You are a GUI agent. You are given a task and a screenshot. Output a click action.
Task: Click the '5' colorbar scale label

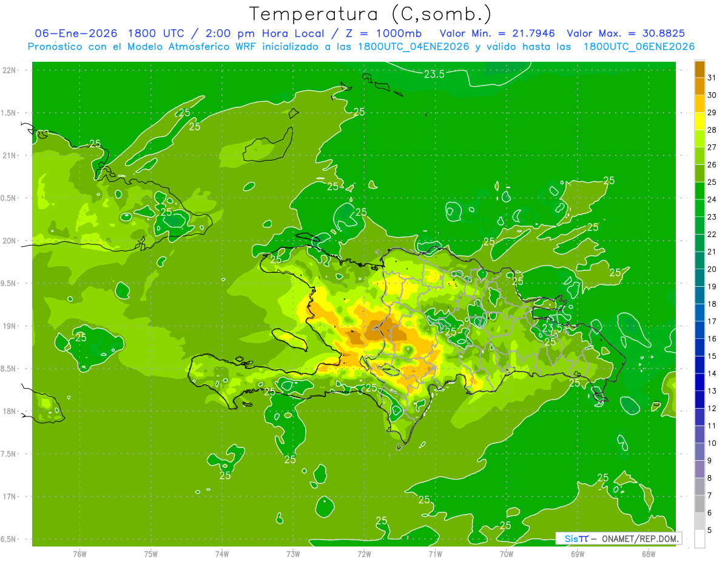710,530
